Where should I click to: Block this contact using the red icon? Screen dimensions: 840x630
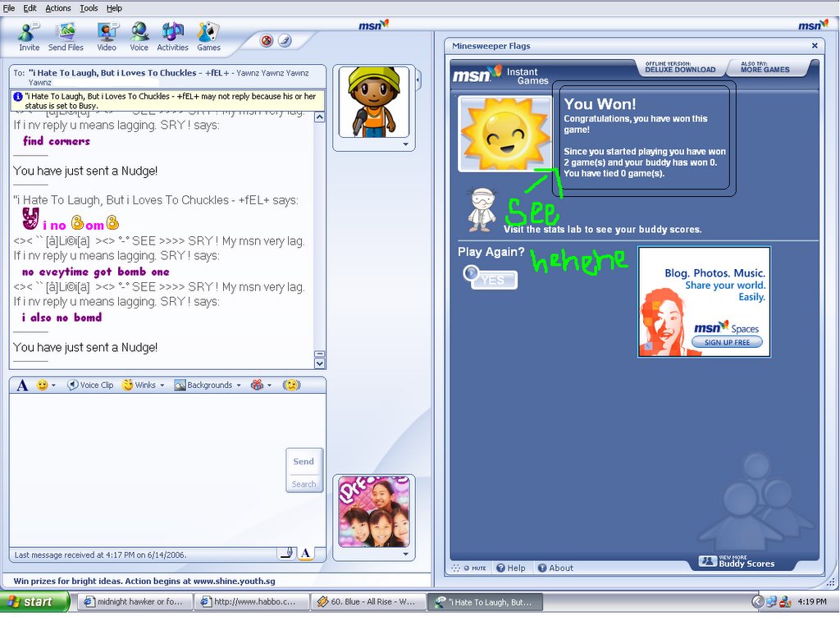click(267, 41)
